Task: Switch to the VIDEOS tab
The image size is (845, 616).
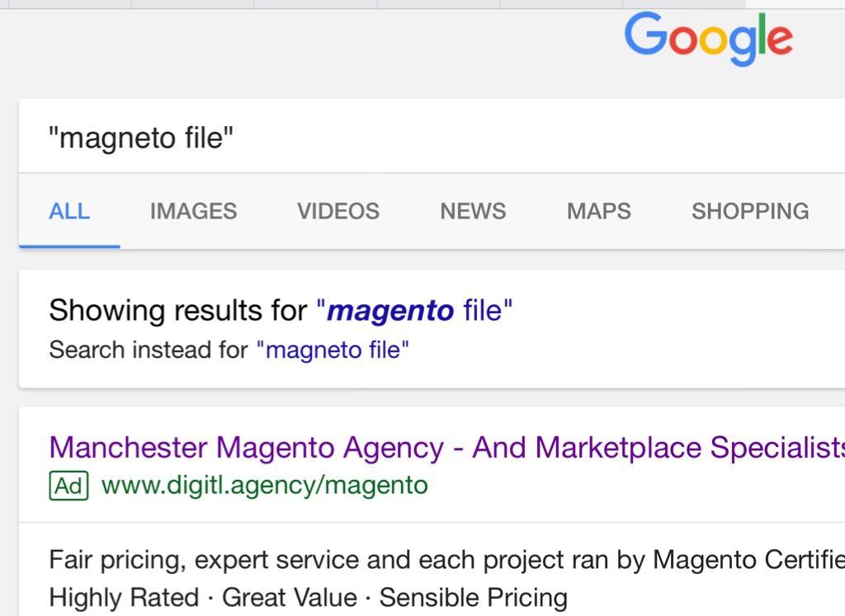Action: [x=338, y=211]
